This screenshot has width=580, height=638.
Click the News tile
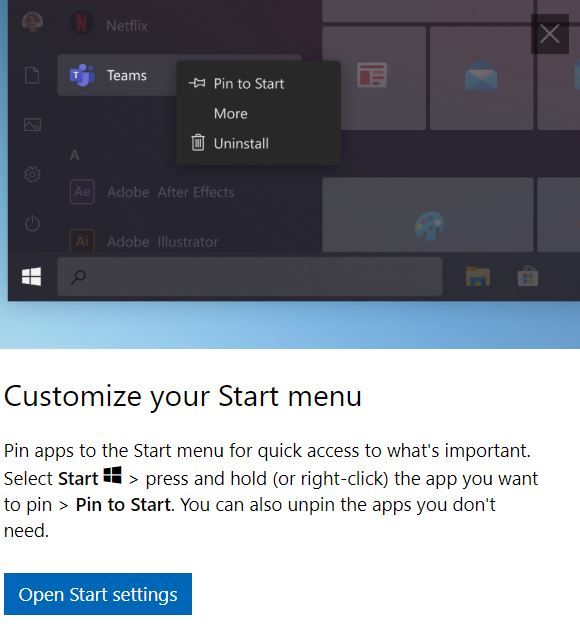(x=374, y=78)
